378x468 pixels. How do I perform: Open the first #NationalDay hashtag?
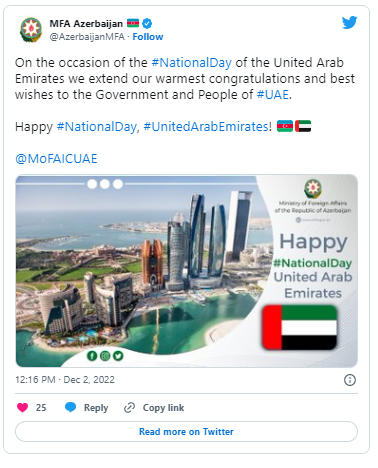(x=191, y=63)
